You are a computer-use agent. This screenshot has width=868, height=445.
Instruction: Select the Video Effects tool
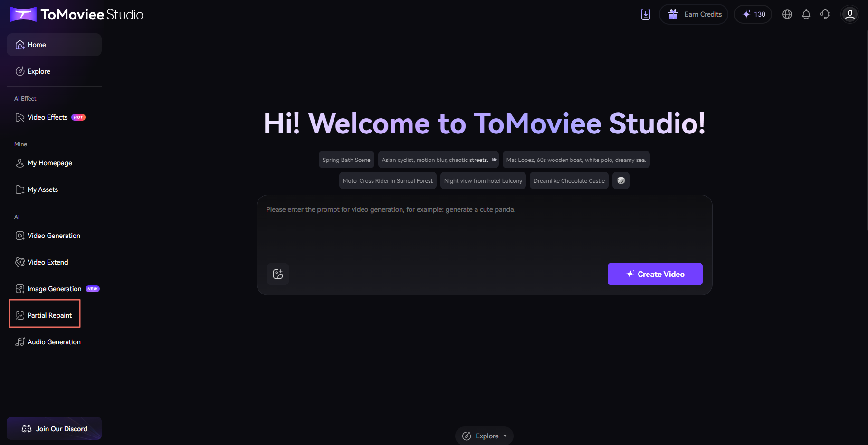pos(47,117)
